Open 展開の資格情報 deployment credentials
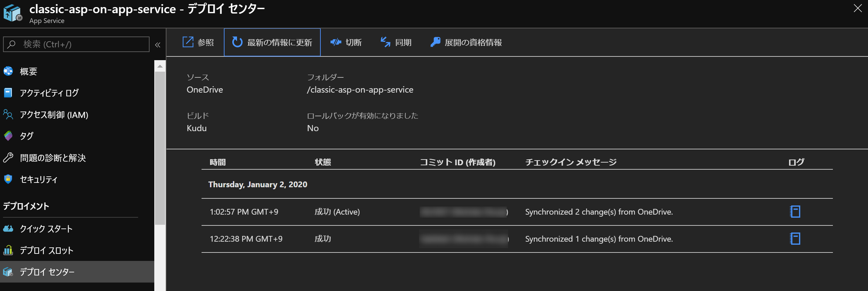This screenshot has height=291, width=868. coord(466,42)
